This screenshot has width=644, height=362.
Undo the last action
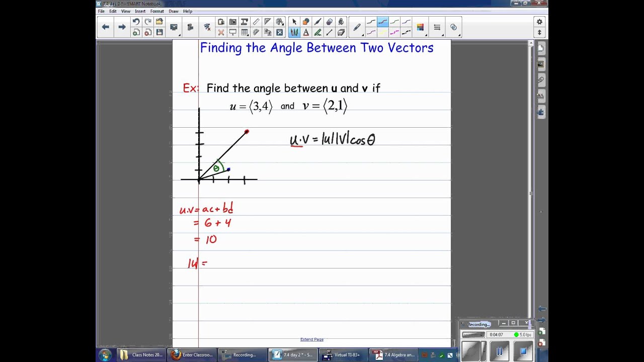[x=136, y=22]
